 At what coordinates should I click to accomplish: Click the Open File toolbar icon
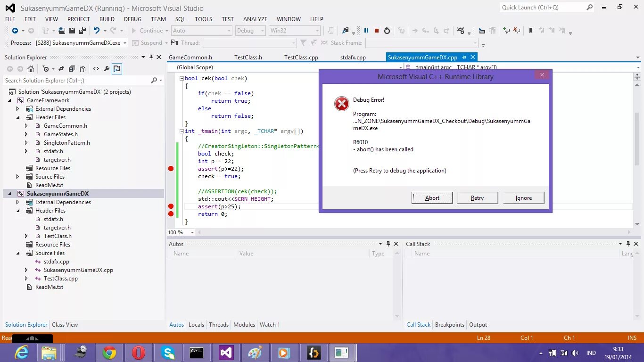[x=62, y=31]
